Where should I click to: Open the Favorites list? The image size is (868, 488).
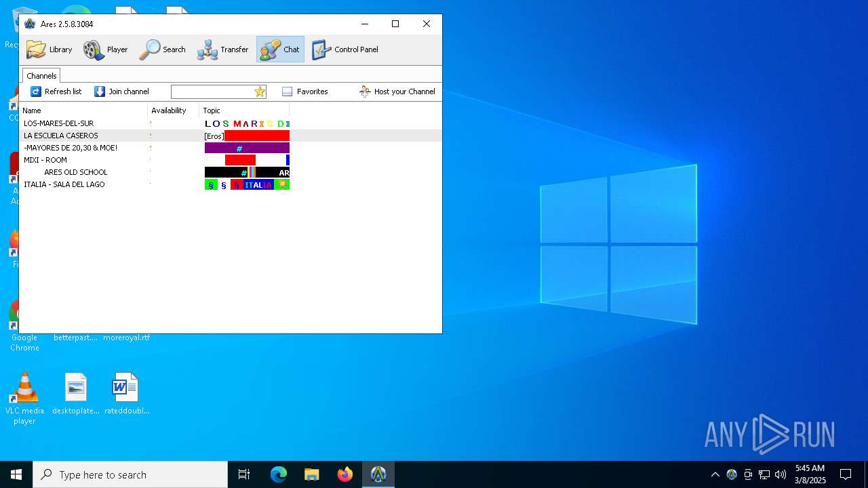pos(304,91)
